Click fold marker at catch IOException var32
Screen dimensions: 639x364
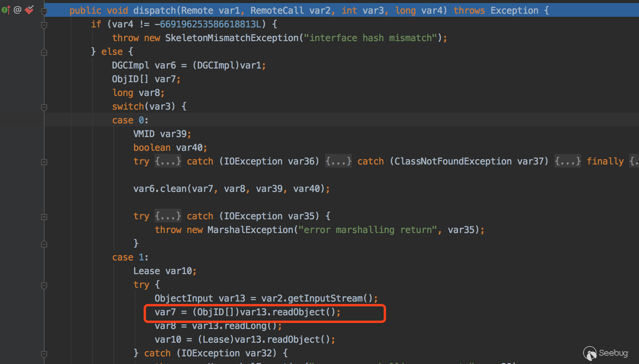click(44, 354)
